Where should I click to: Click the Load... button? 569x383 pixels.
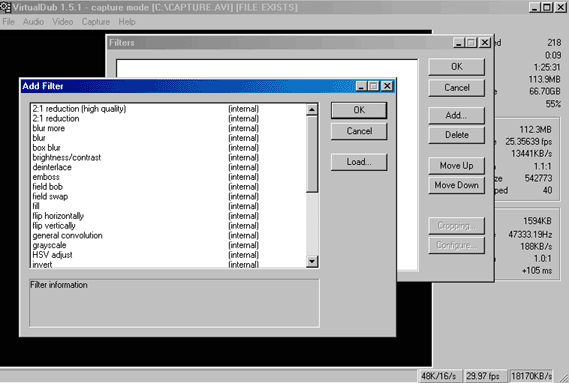click(x=359, y=162)
